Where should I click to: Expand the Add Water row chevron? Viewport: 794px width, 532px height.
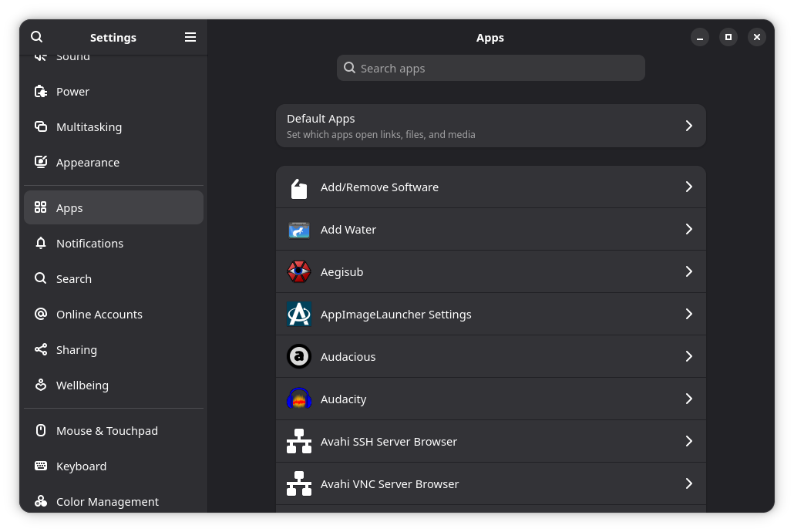pos(688,229)
